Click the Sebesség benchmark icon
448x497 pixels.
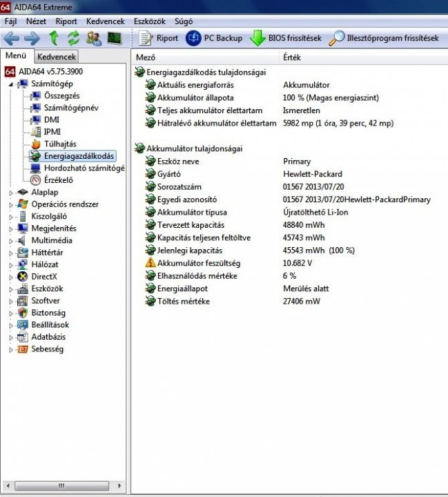pyautogui.click(x=23, y=349)
